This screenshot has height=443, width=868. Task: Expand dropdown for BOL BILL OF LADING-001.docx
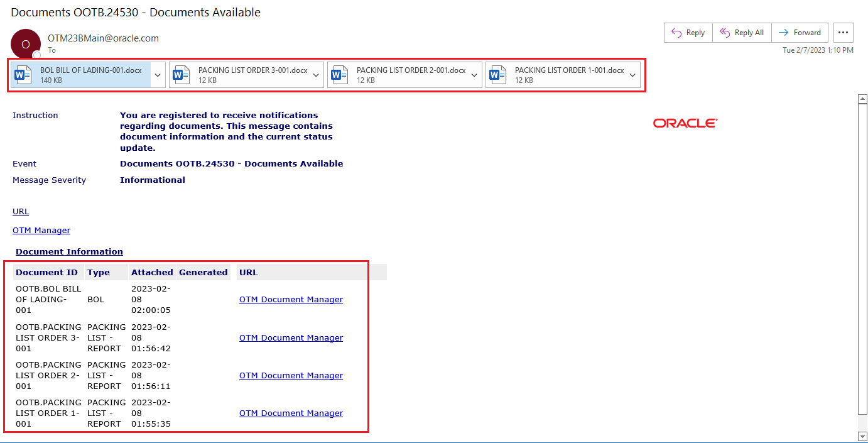click(158, 75)
